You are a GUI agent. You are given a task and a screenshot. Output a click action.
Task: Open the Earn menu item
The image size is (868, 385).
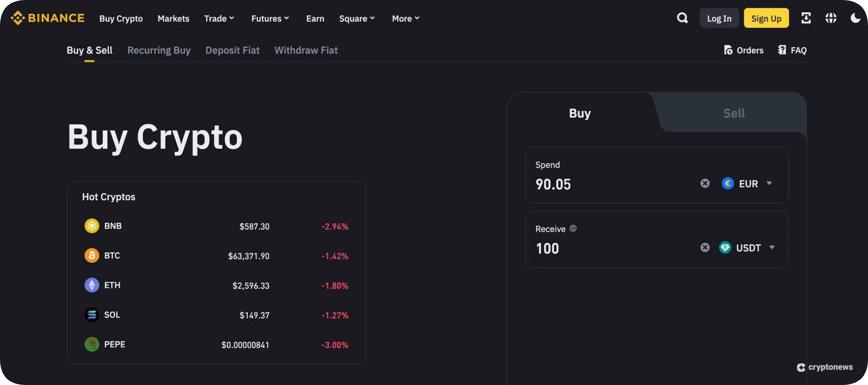pyautogui.click(x=315, y=19)
